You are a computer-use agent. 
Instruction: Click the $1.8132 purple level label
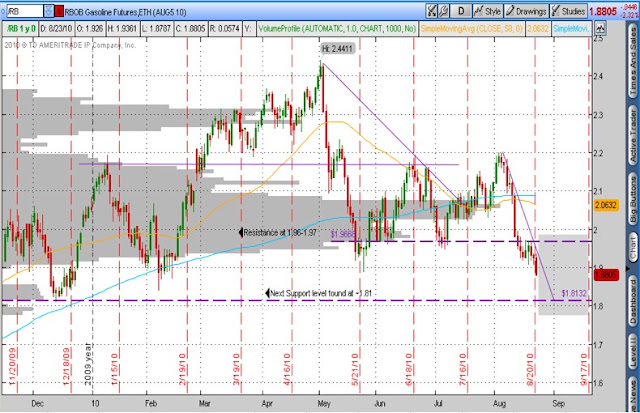(573, 293)
